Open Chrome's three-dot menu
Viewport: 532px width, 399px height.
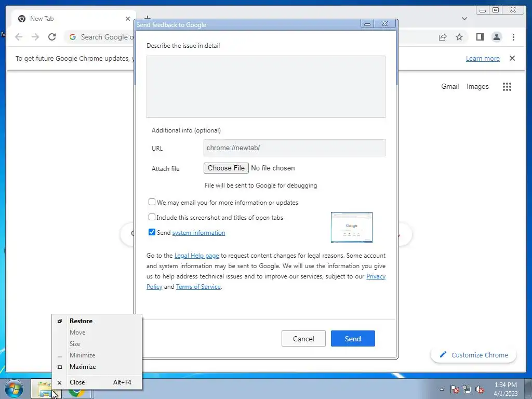[x=513, y=37]
